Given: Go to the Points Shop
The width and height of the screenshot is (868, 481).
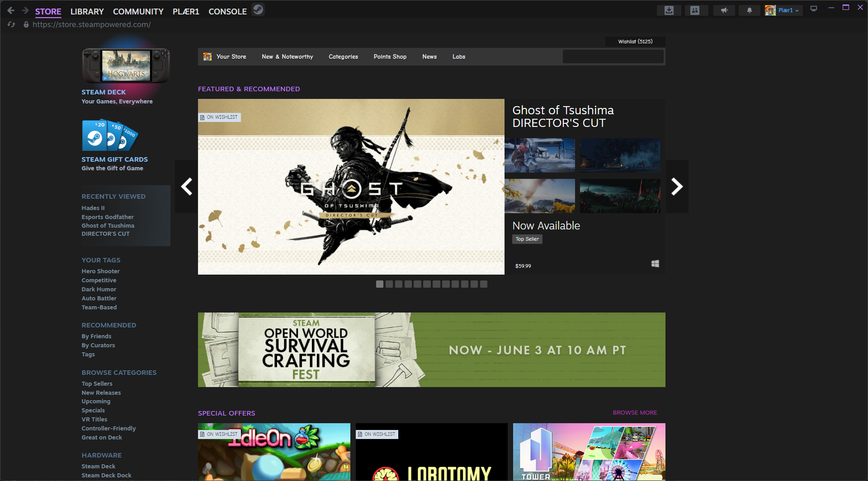Looking at the screenshot, I should click(x=390, y=56).
